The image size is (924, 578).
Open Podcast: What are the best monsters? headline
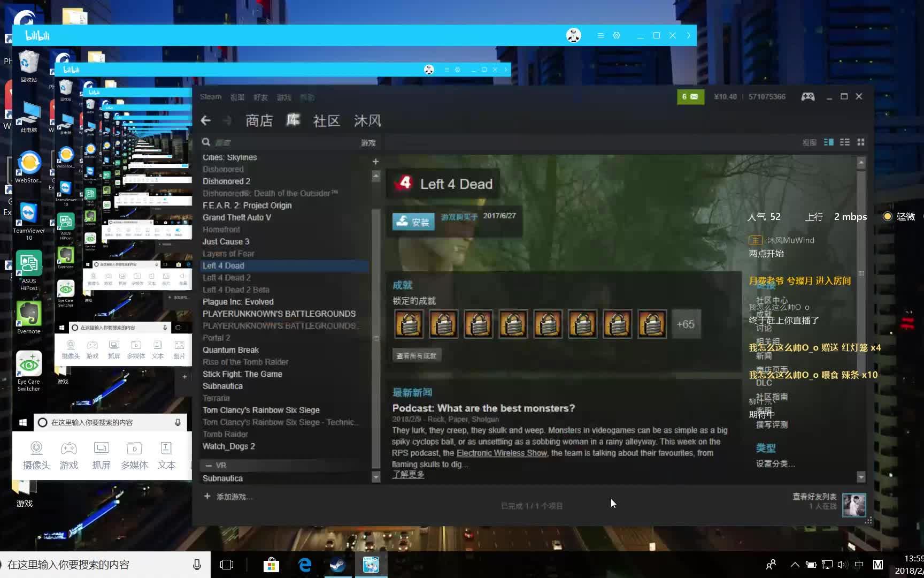pyautogui.click(x=483, y=408)
